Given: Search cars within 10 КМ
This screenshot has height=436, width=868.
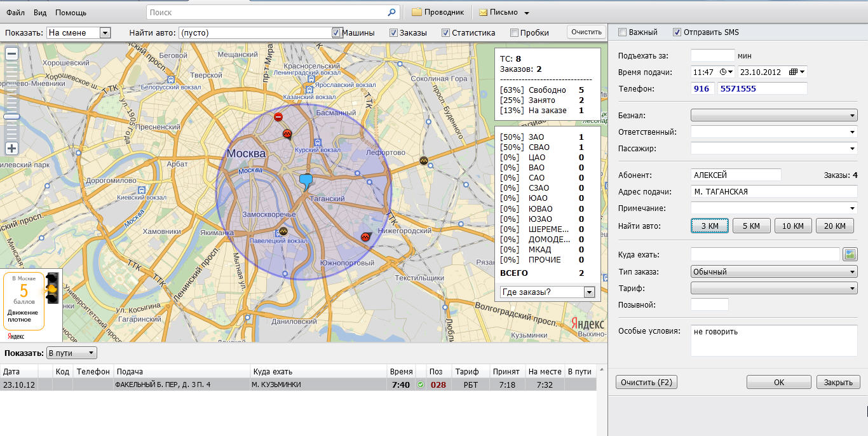Looking at the screenshot, I should pyautogui.click(x=793, y=226).
